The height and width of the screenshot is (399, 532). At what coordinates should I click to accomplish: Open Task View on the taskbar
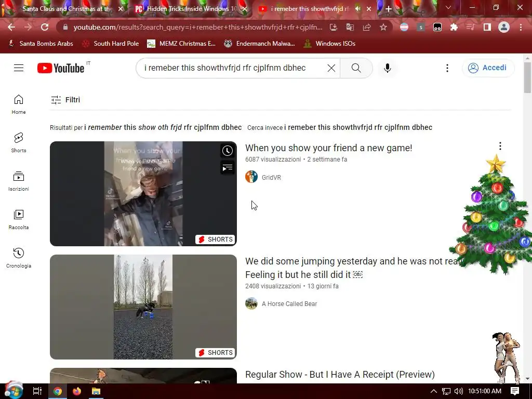point(37,391)
